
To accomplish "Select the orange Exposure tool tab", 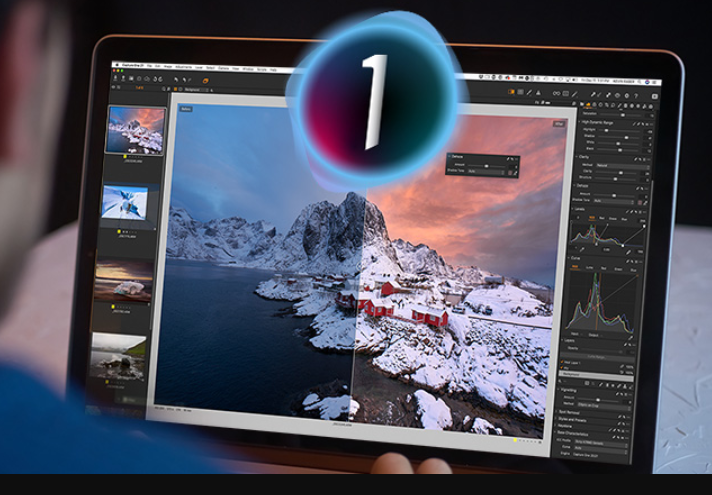I will click(x=588, y=105).
